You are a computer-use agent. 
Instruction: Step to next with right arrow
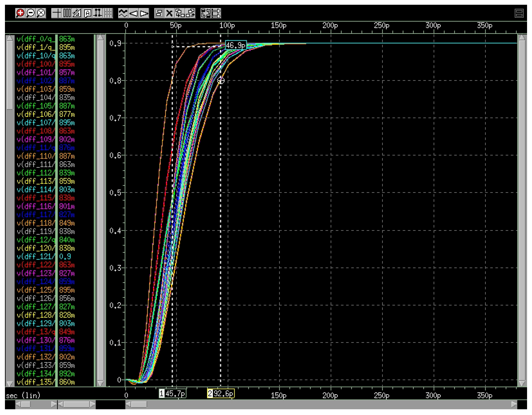pyautogui.click(x=144, y=13)
